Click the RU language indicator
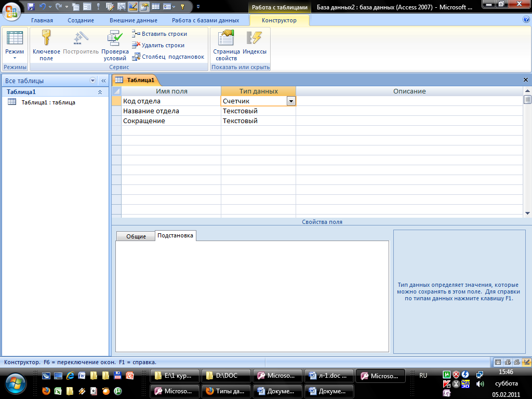532x399 pixels. (423, 376)
